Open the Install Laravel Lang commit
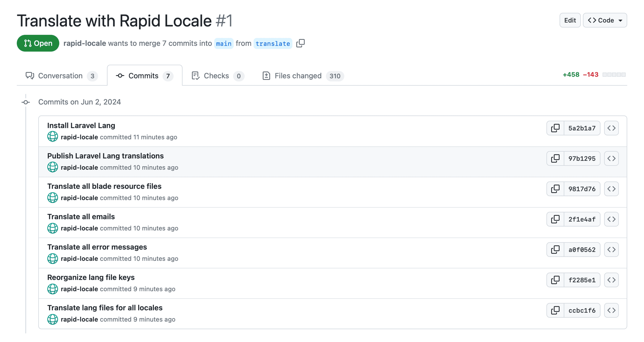This screenshot has height=342, width=644. point(81,125)
